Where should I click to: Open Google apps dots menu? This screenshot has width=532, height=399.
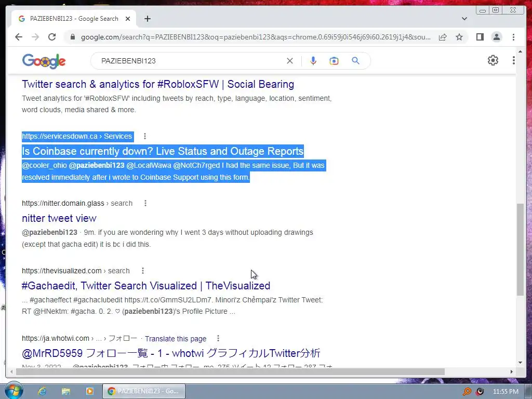click(514, 60)
